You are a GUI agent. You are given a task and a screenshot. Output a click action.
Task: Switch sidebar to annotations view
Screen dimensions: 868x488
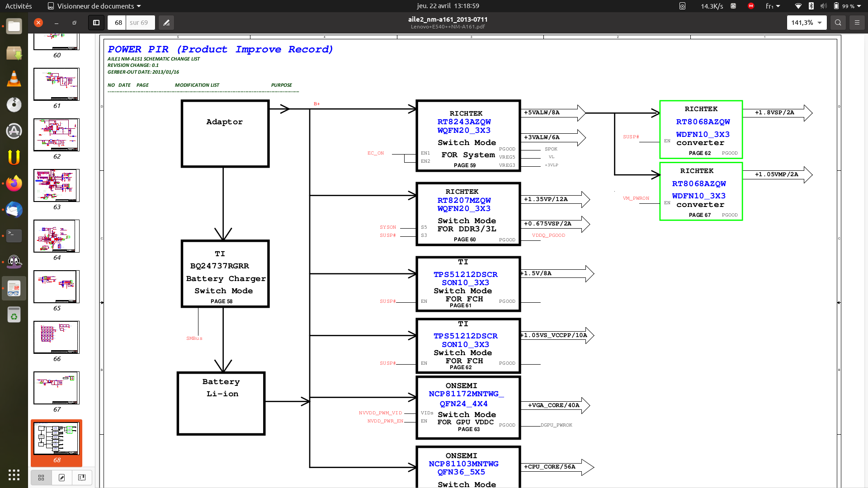point(62,478)
